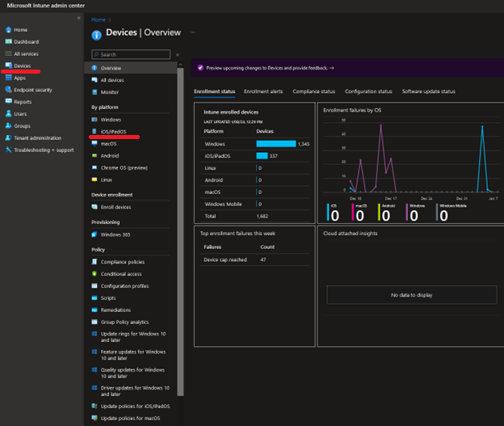504x426 pixels.
Task: Switch to Enrollment alerts tab
Action: pos(263,91)
